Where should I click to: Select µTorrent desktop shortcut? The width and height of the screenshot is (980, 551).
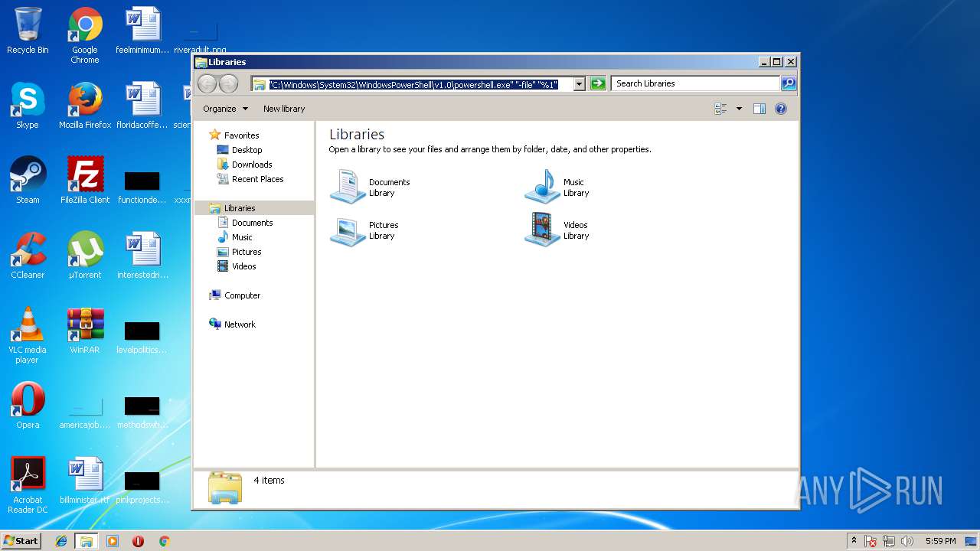click(x=85, y=256)
